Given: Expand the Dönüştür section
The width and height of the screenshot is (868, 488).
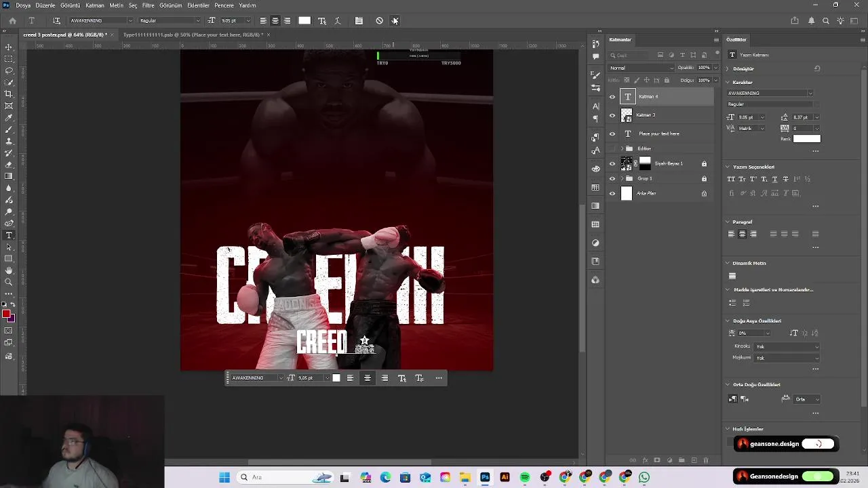Looking at the screenshot, I should point(728,68).
